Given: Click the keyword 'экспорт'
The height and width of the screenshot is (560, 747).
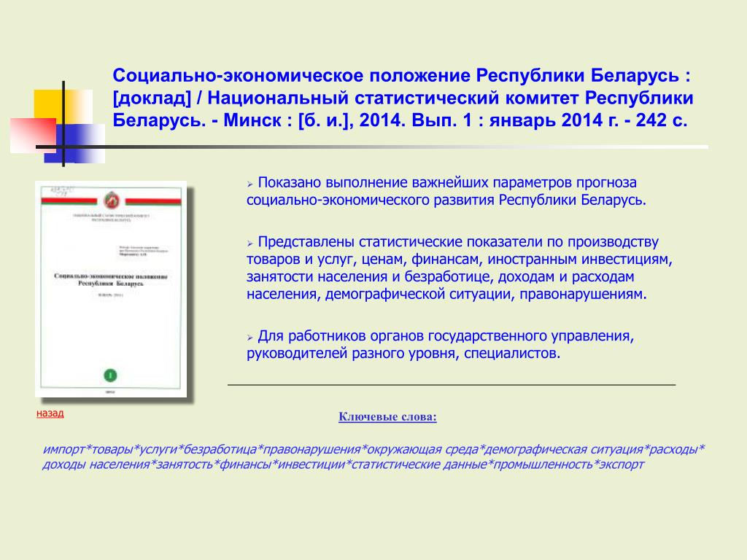Looking at the screenshot, I should pos(622,464).
